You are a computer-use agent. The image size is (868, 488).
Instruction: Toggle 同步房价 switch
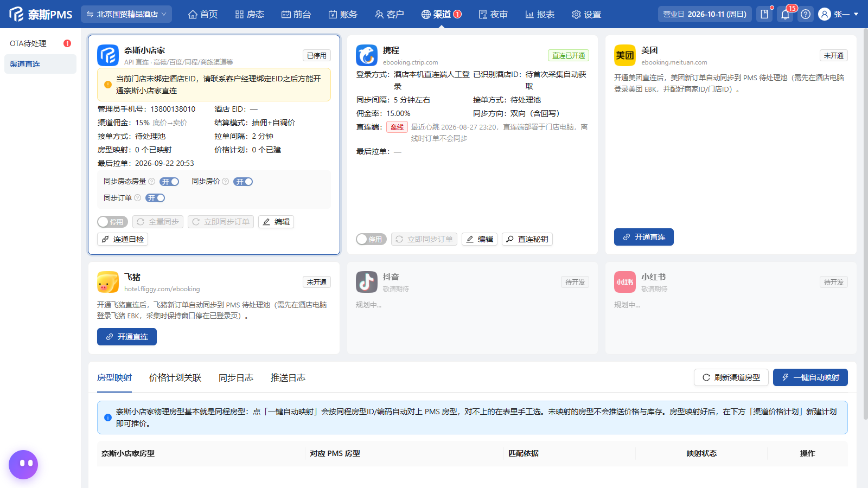(x=243, y=182)
